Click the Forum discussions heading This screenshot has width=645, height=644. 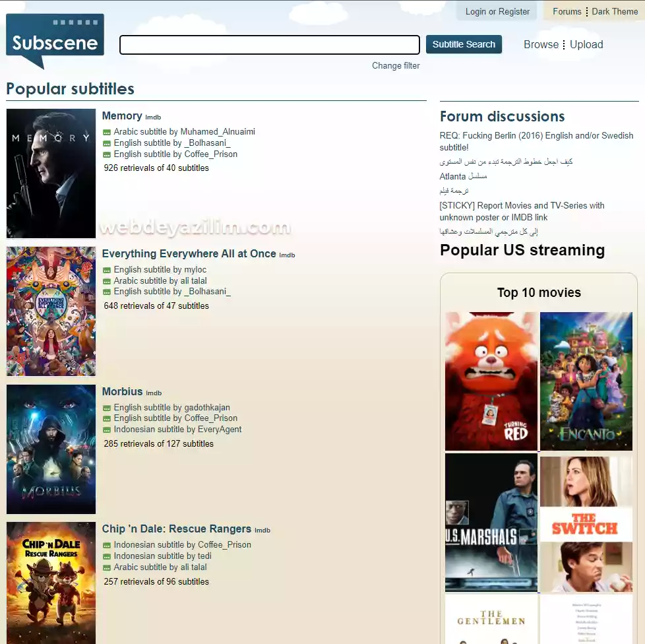[502, 116]
